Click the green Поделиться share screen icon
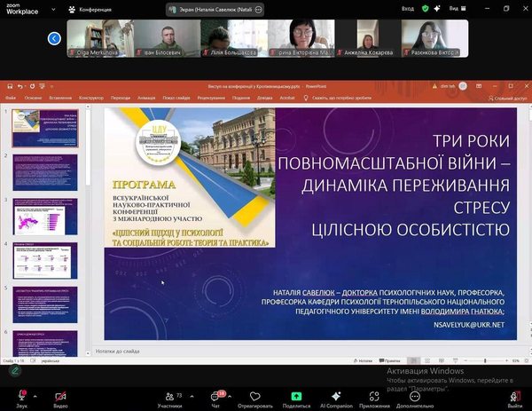532x411 pixels. click(296, 395)
